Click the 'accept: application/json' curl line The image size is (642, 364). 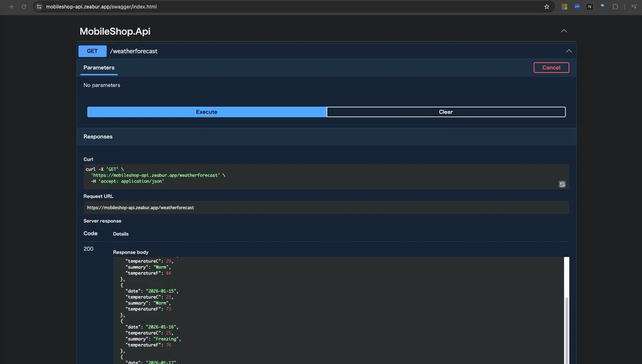coord(127,181)
